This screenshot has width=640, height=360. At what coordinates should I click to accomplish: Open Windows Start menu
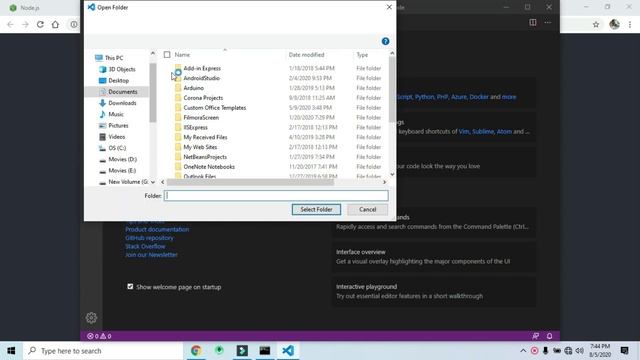tap(11, 351)
